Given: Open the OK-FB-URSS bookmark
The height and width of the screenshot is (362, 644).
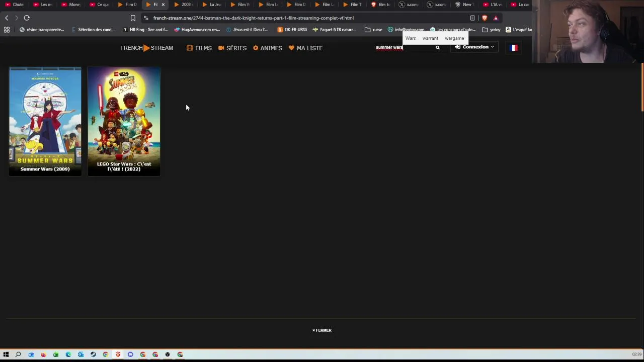Looking at the screenshot, I should pos(292,30).
